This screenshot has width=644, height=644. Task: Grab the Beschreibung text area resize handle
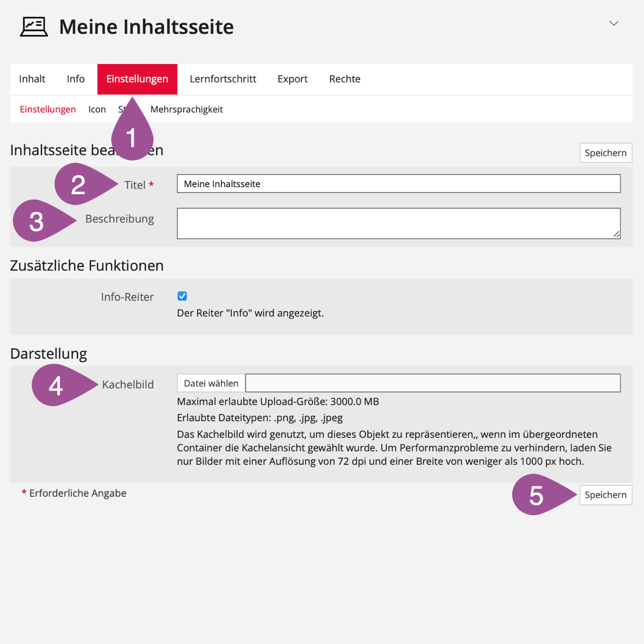click(x=616, y=234)
